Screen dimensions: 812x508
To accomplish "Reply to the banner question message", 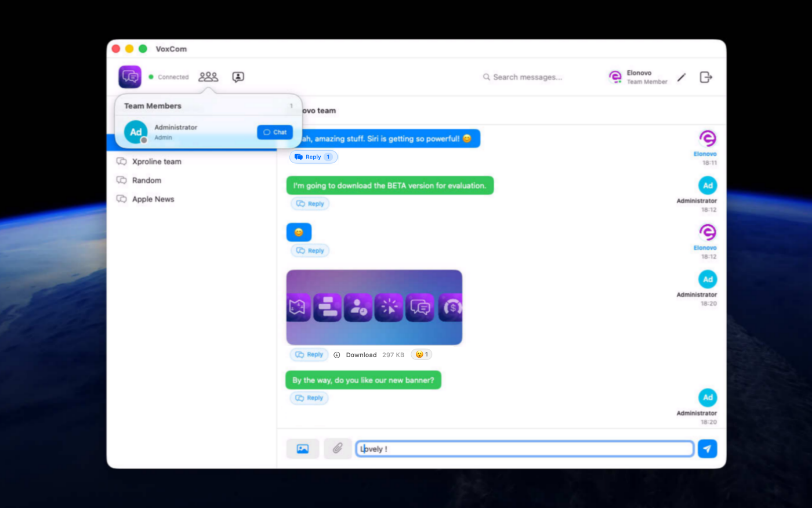I will [x=309, y=398].
